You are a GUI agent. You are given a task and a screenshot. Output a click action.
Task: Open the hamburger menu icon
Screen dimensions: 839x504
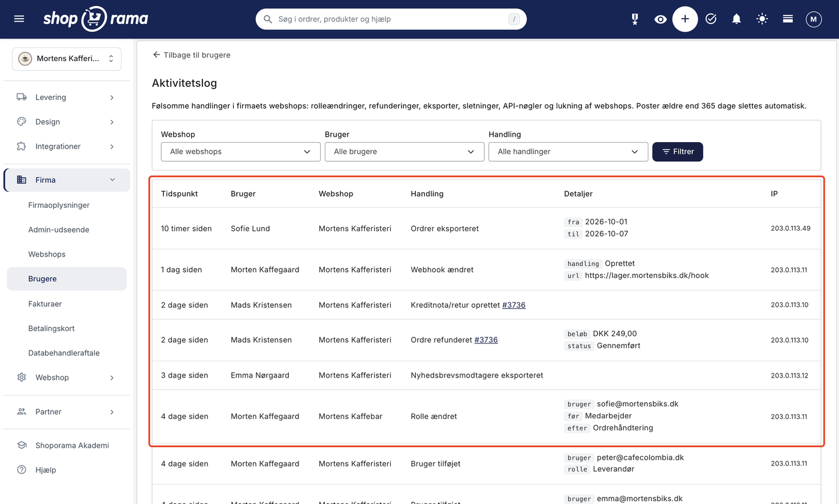tap(19, 19)
